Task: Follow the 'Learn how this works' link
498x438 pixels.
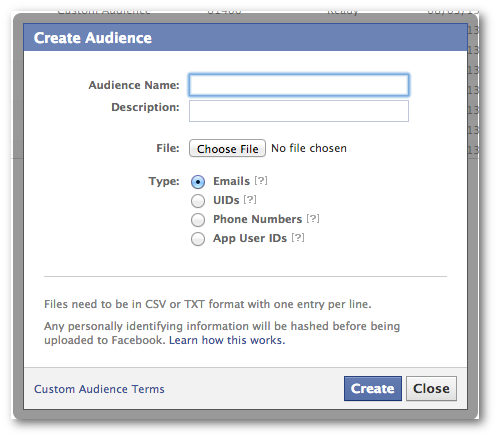Action: 227,340
